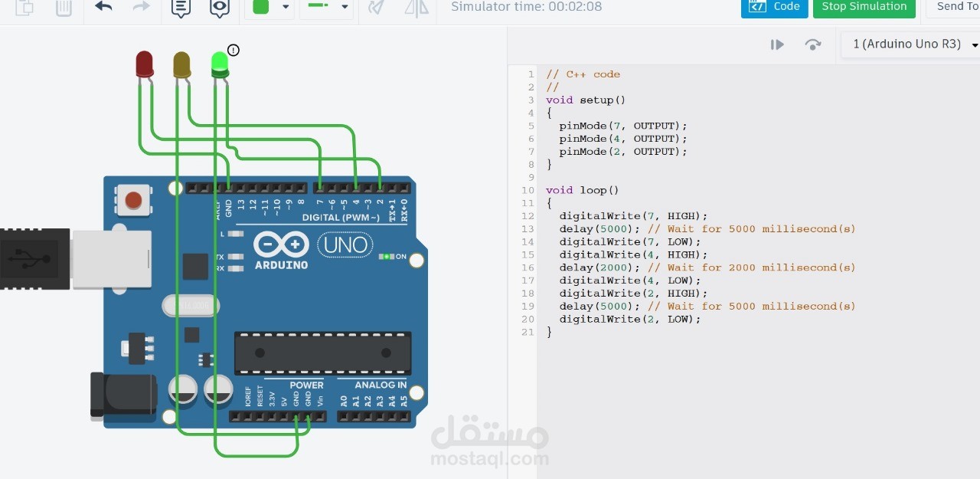Click line number 21 in gutter

pos(528,332)
